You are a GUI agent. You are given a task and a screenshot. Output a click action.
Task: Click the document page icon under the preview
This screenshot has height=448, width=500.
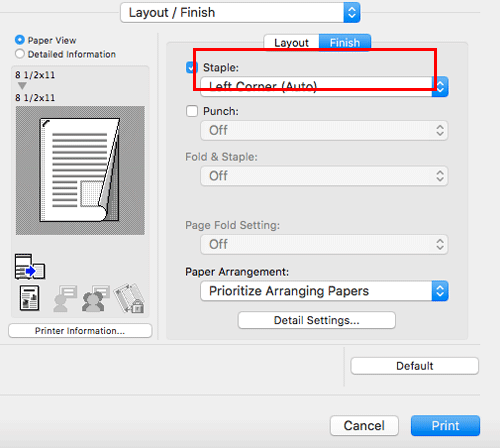coord(29,298)
